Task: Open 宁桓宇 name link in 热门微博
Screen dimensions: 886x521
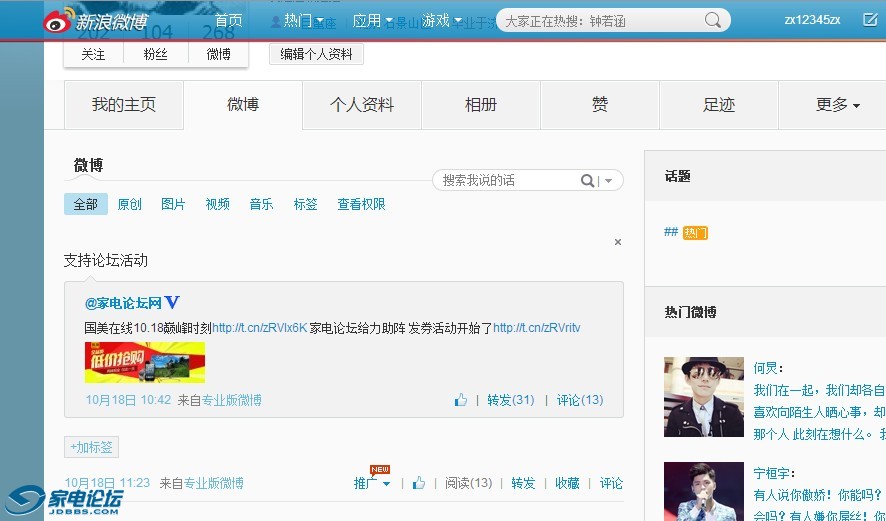Action: 771,474
